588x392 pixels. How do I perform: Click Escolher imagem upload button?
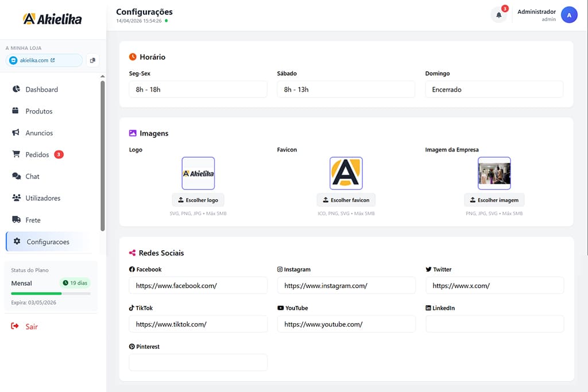point(494,200)
